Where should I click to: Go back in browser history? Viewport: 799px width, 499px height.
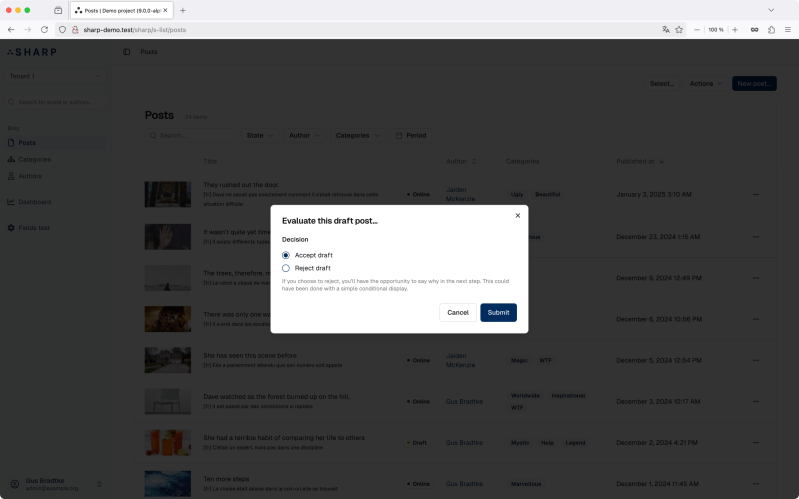point(11,30)
